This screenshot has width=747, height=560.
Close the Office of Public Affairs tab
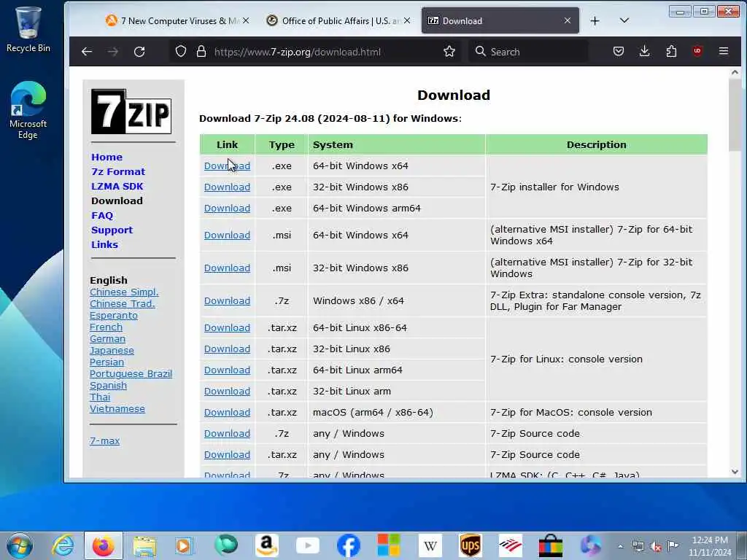(407, 20)
